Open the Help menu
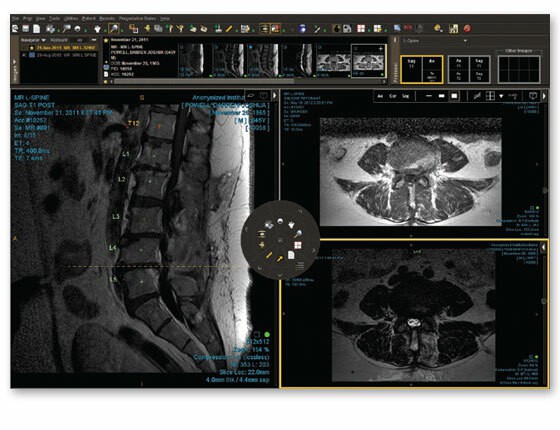560x430 pixels. point(165,18)
